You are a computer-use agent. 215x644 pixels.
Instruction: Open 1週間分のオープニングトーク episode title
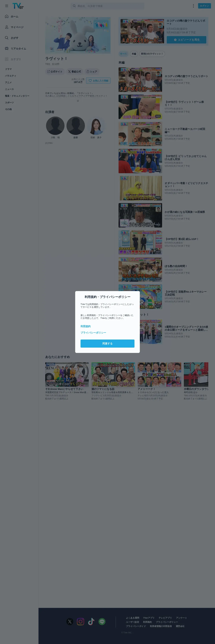coord(186,328)
